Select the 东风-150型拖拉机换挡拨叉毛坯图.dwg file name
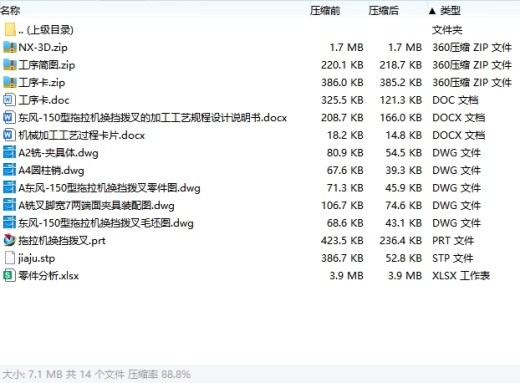This screenshot has width=520, height=383. [x=106, y=223]
